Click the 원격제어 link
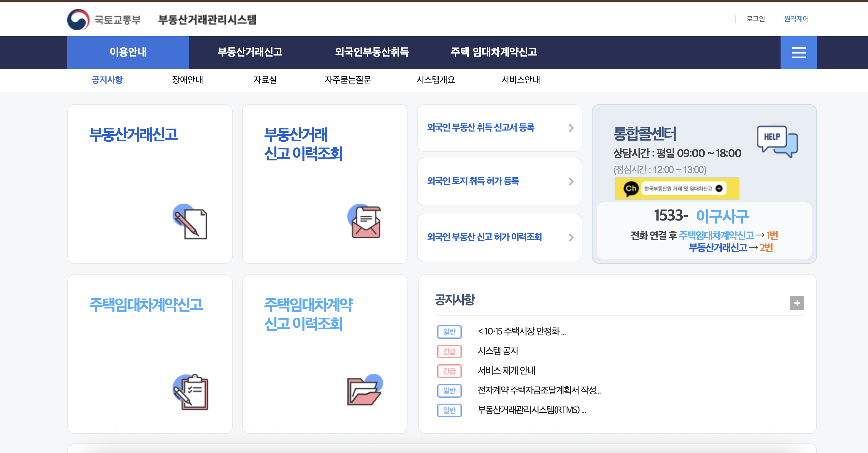Screen dimensions: 868x453 (x=796, y=19)
